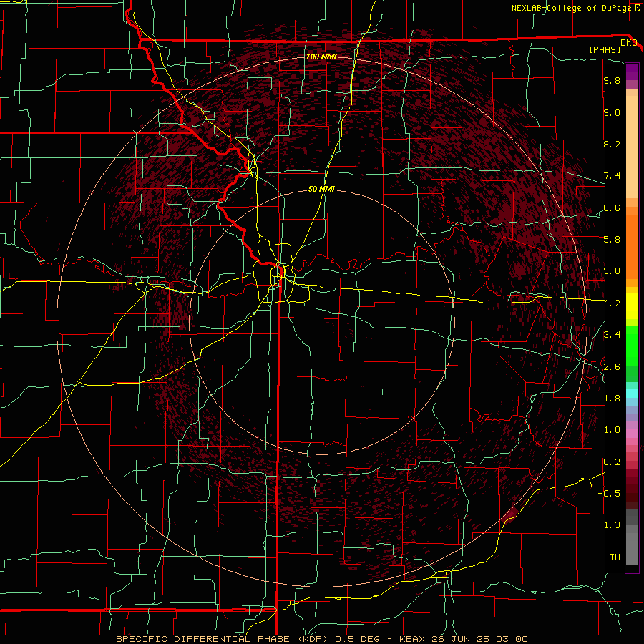Click the 50 NMI range ring label
644x644 pixels.
pyautogui.click(x=321, y=189)
